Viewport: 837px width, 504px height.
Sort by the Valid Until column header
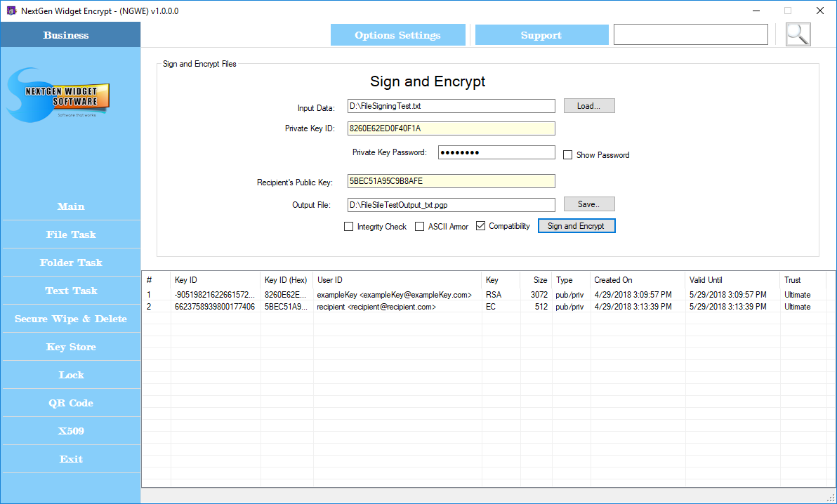point(732,280)
